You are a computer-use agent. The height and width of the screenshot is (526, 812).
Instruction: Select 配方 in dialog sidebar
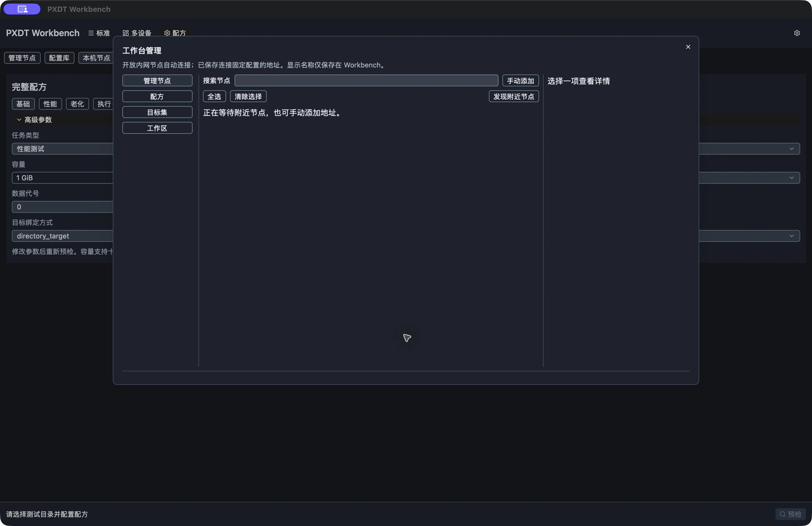(157, 96)
